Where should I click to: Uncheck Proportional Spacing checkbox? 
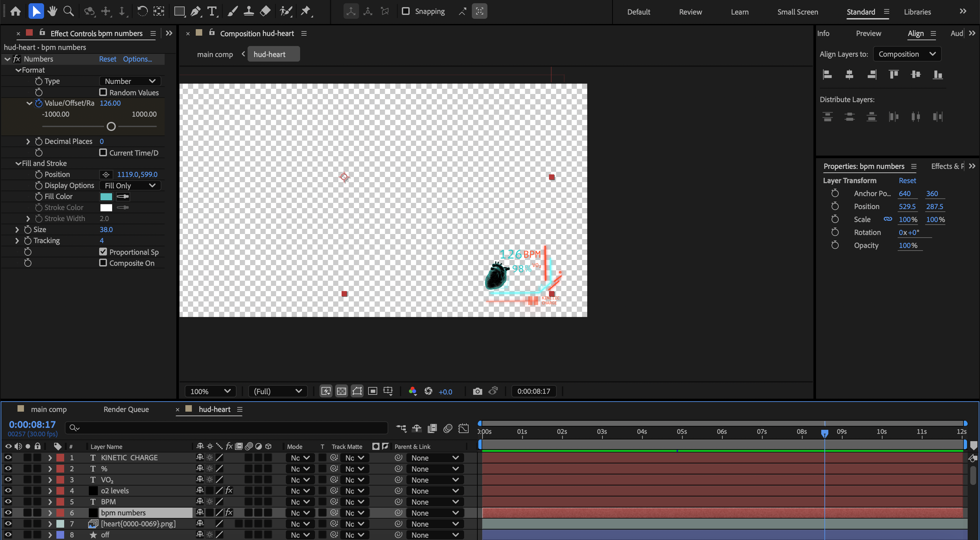click(x=103, y=252)
